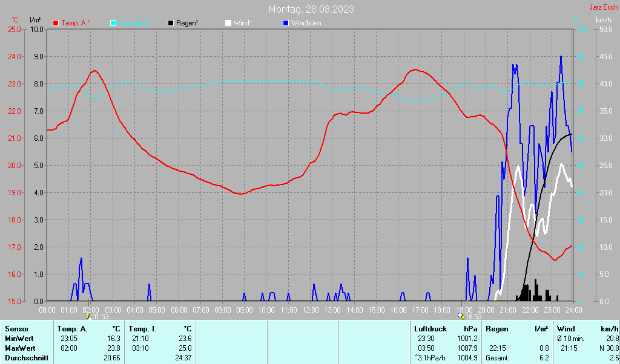620x364 pixels.
Task: Click the '45.0' value on the km/h axis
Action: 605,57
